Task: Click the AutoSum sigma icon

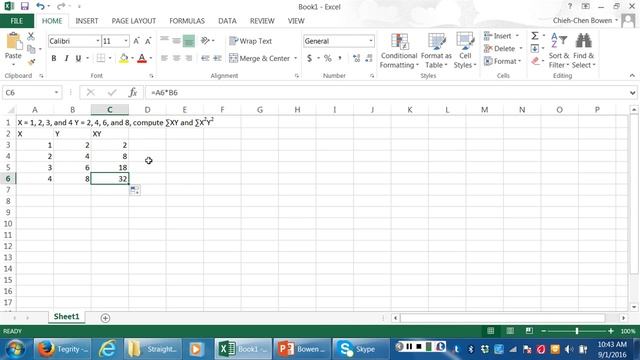Action: 535,36
